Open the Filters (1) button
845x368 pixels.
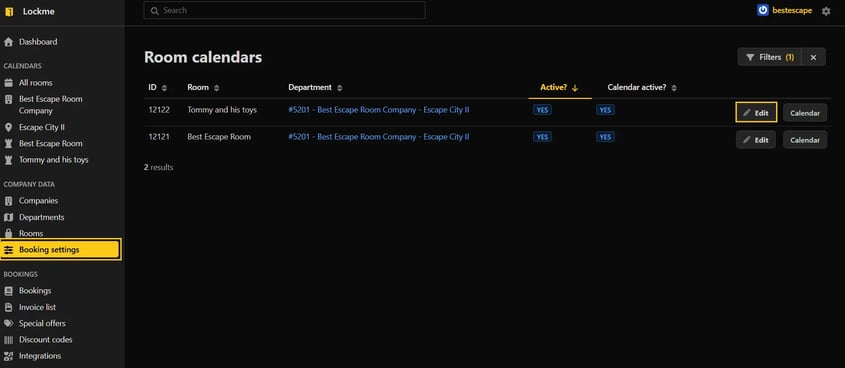tap(770, 57)
